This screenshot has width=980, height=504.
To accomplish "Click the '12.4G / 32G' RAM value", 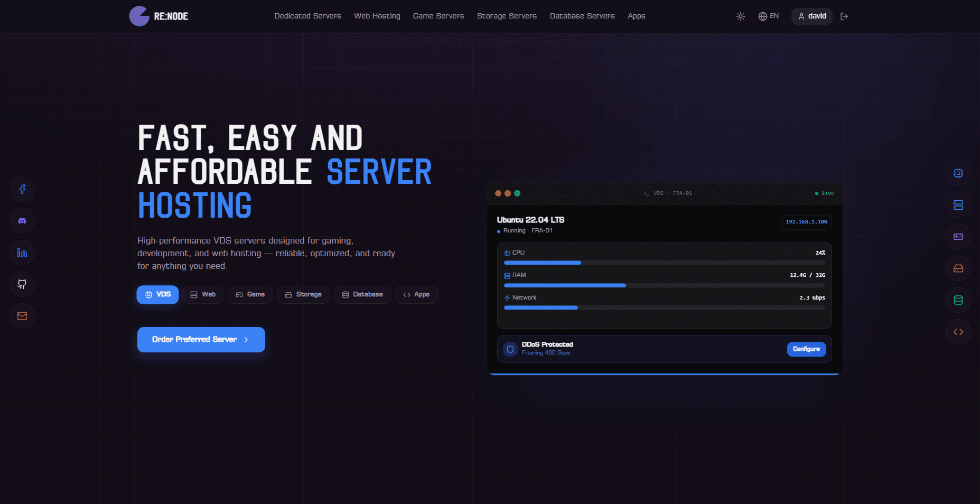I will pos(807,275).
